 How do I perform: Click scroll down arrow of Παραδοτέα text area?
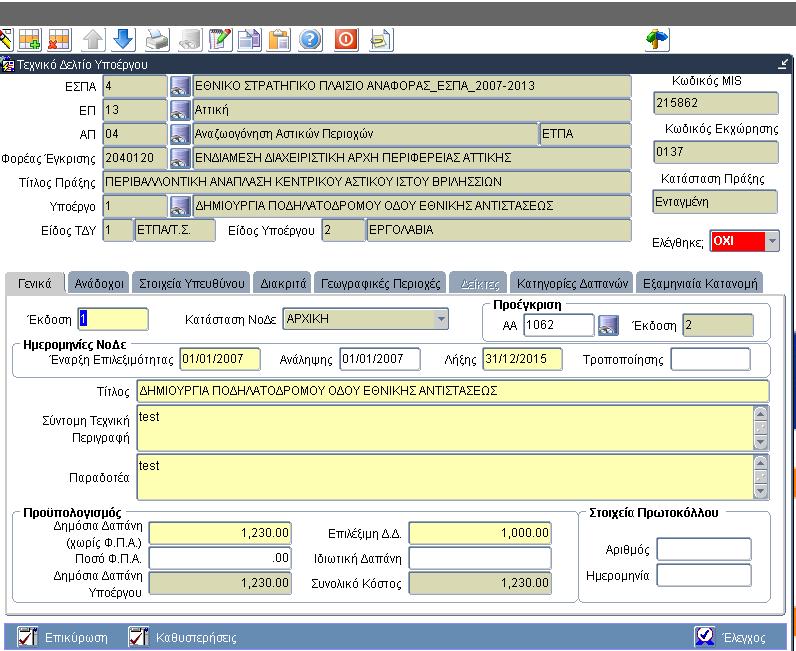tap(760, 491)
